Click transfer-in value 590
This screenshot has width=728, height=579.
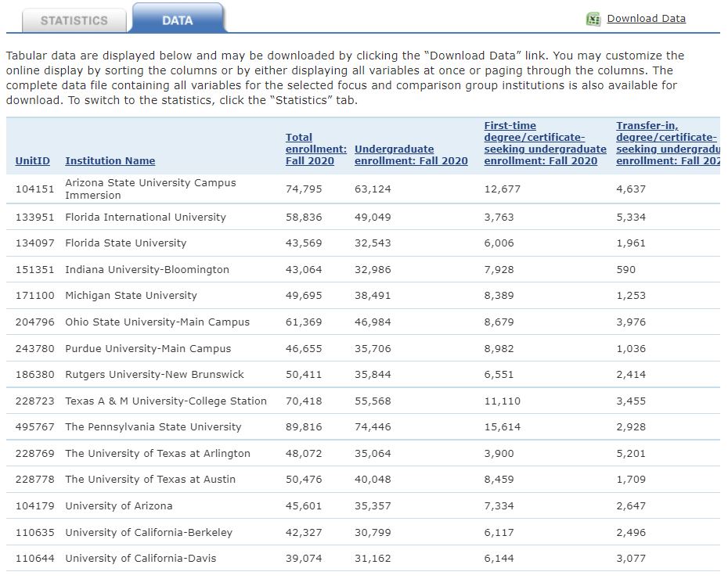pos(626,270)
